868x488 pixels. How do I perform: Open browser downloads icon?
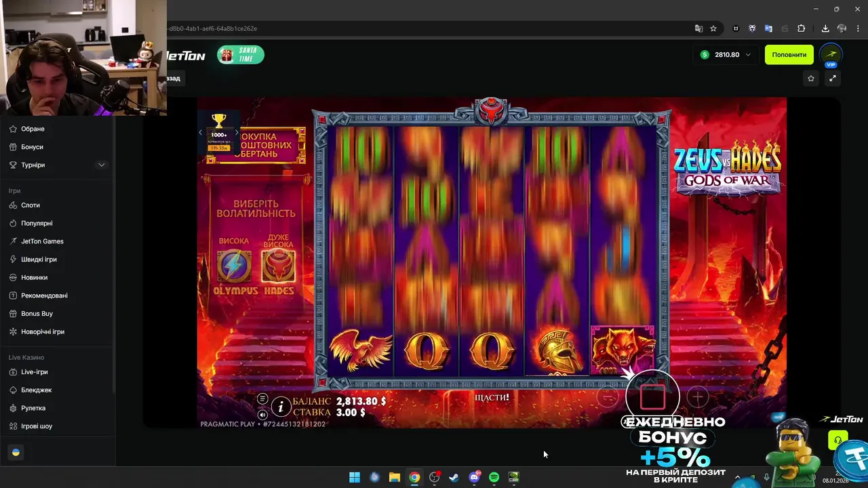tap(825, 28)
